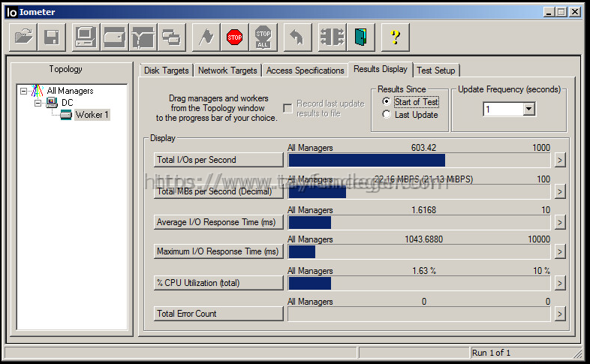Image resolution: width=590 pixels, height=364 pixels.
Task: Open options arrow for Average I/O Response Time
Action: pos(560,223)
